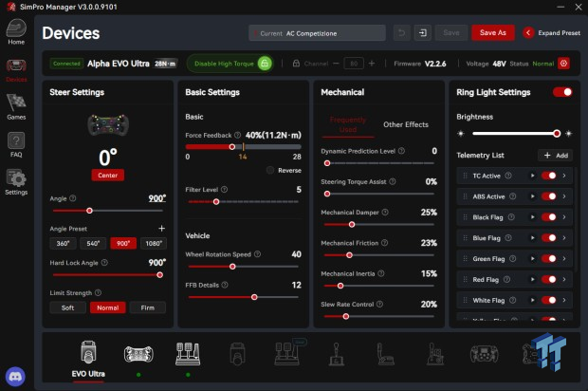Adjust the ring light Brightness slider
Viewport: 588px width, 391px height.
(x=557, y=133)
